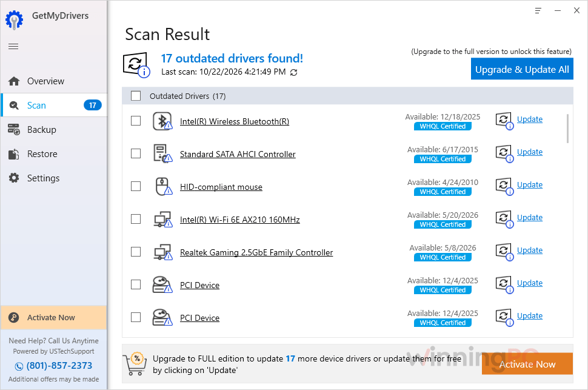Screen dimensions: 588x390
Task: Click the GetMyDrivers gear logo
Action: (x=15, y=20)
